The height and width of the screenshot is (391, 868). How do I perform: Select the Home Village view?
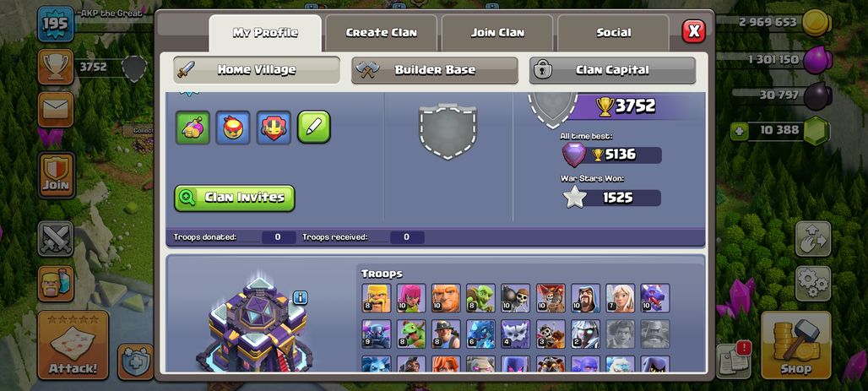[257, 70]
